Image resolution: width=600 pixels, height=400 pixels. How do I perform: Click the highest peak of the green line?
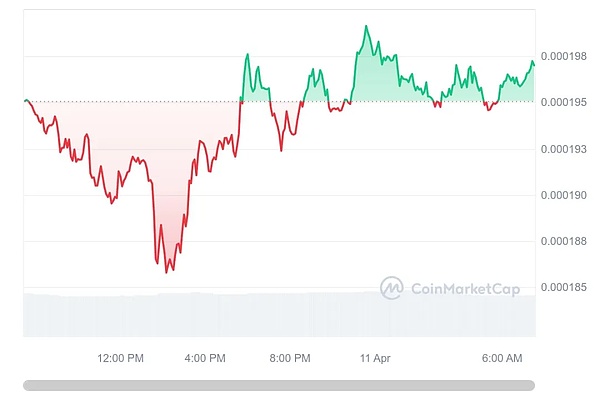pos(366,26)
